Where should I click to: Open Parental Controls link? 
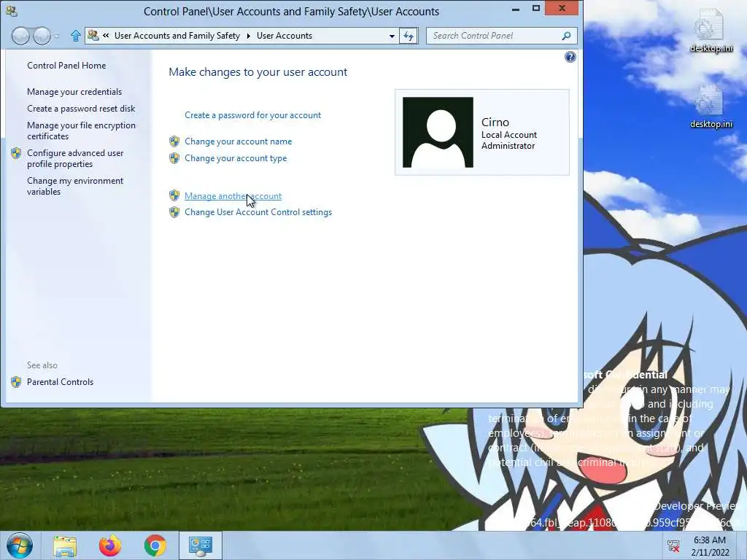click(x=60, y=382)
